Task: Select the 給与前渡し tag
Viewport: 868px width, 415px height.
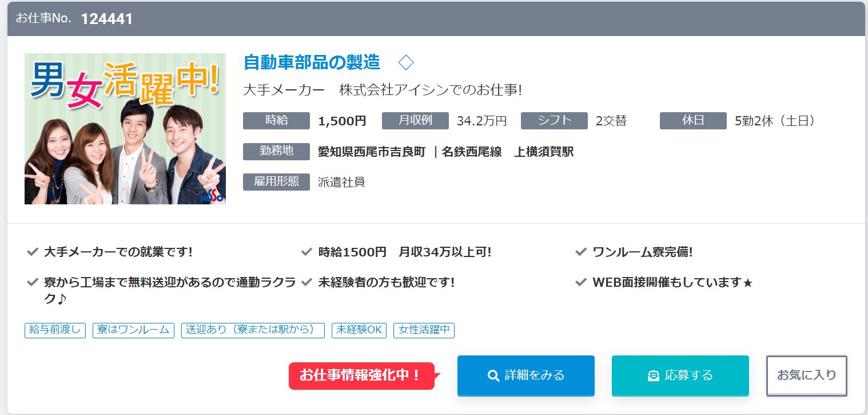Action: click(55, 330)
